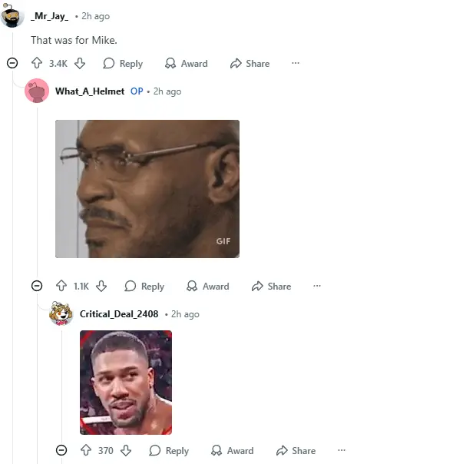Viewport: 476px width, 464px height.
Task: Reply to Critical_Deal_2408's comment
Action: [169, 450]
